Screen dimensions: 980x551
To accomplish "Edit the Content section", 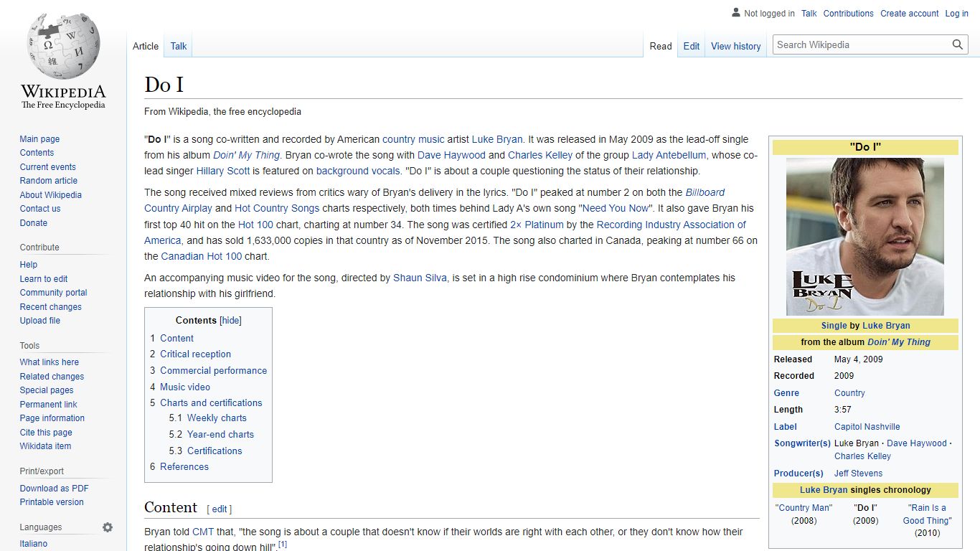I will [x=220, y=509].
